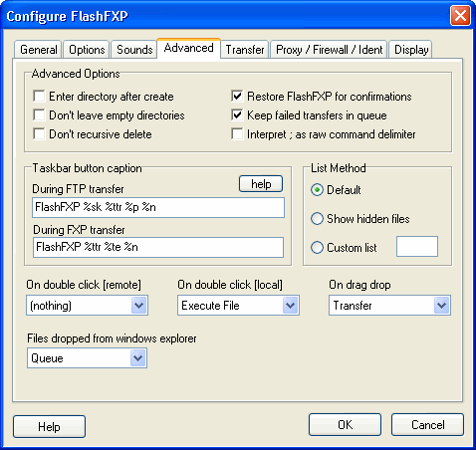Click the During FTP transfer caption field

pos(158,207)
